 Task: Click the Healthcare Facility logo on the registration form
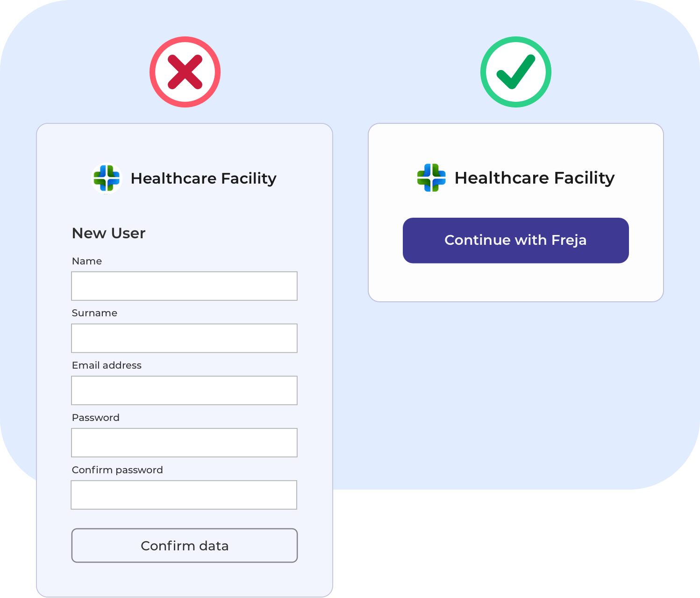pos(107,178)
